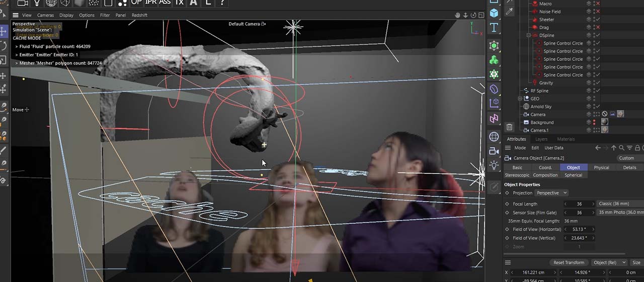The width and height of the screenshot is (644, 282).
Task: Click the Arnold camera icon in top toolbar
Action: [x=23, y=3]
